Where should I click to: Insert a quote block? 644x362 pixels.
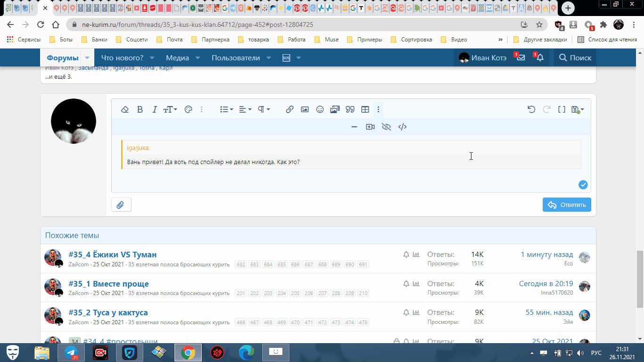click(350, 109)
